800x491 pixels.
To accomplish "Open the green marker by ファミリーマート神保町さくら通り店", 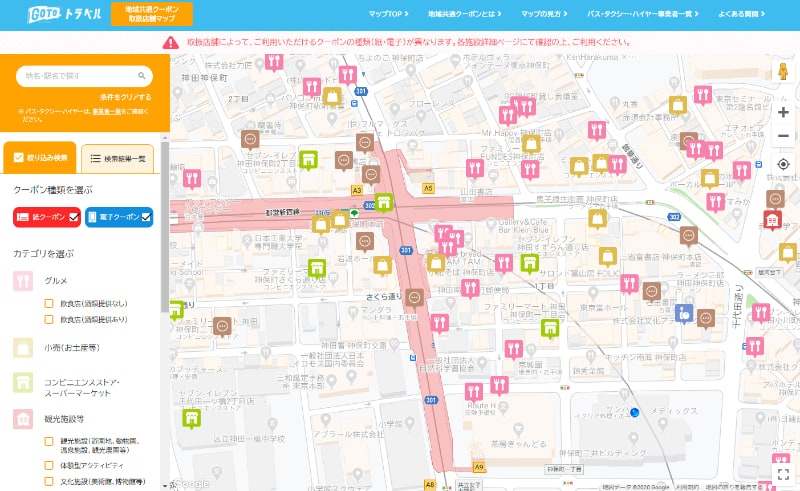I will coord(317,268).
